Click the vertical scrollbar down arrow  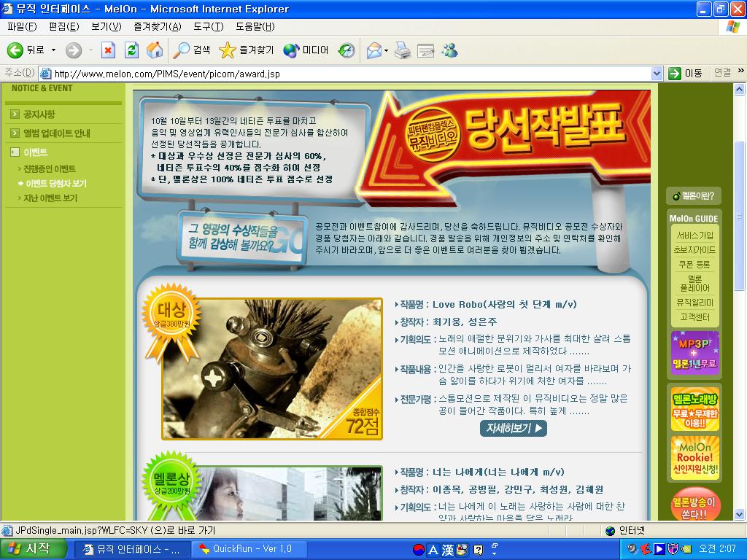pyautogui.click(x=740, y=515)
